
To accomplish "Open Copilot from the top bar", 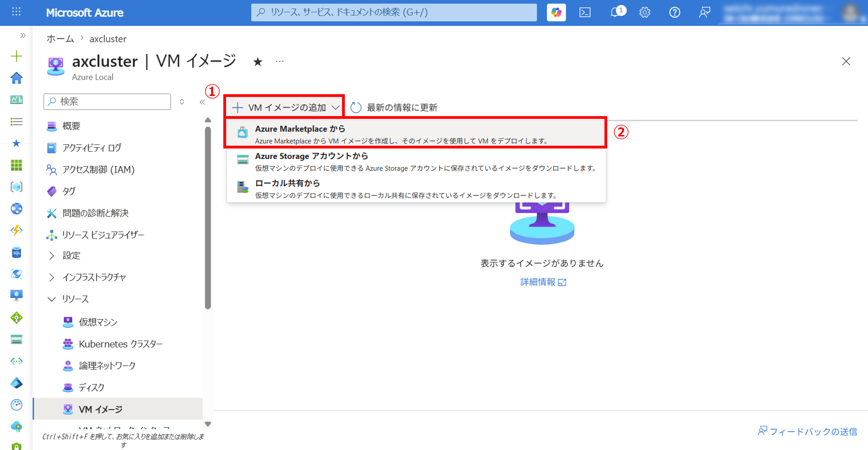I will click(x=556, y=12).
